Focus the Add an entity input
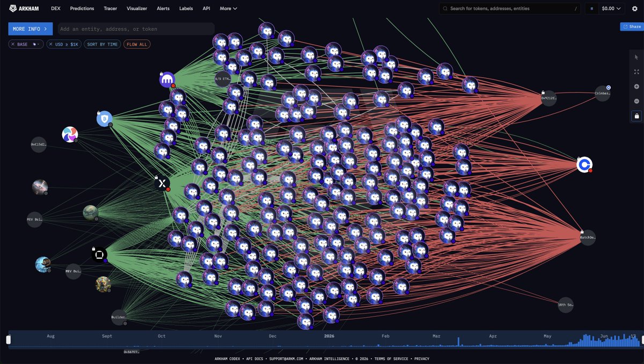Viewport: 644px width, 364px height. (136, 29)
